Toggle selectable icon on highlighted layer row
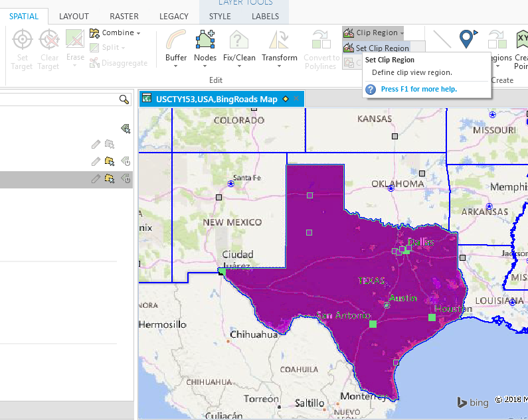Screen dimensions: 528x420 [110, 178]
